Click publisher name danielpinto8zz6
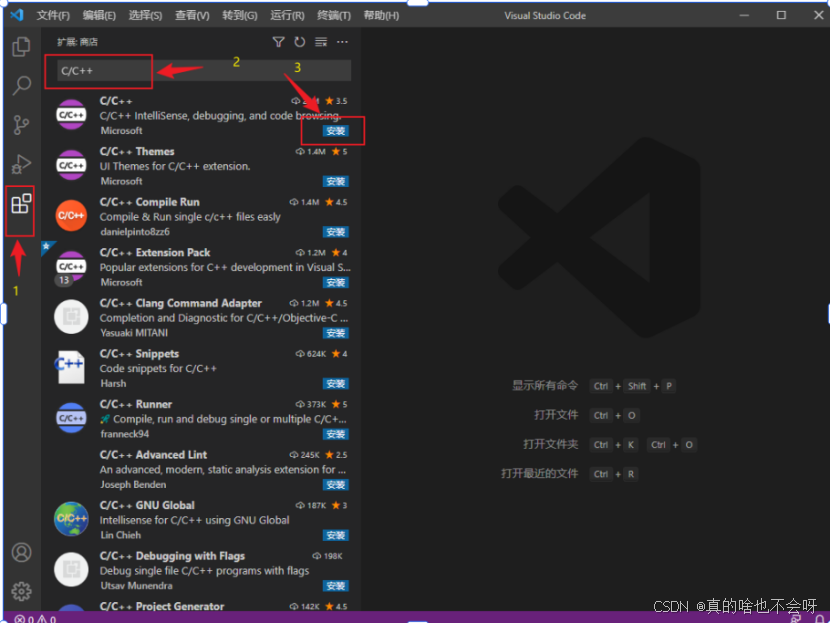The width and height of the screenshot is (830, 623). click(x=135, y=232)
